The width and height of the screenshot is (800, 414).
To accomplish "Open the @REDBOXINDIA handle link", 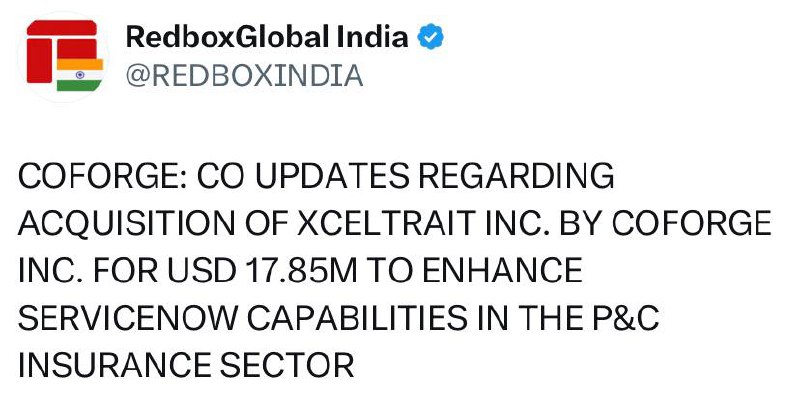I will click(244, 76).
